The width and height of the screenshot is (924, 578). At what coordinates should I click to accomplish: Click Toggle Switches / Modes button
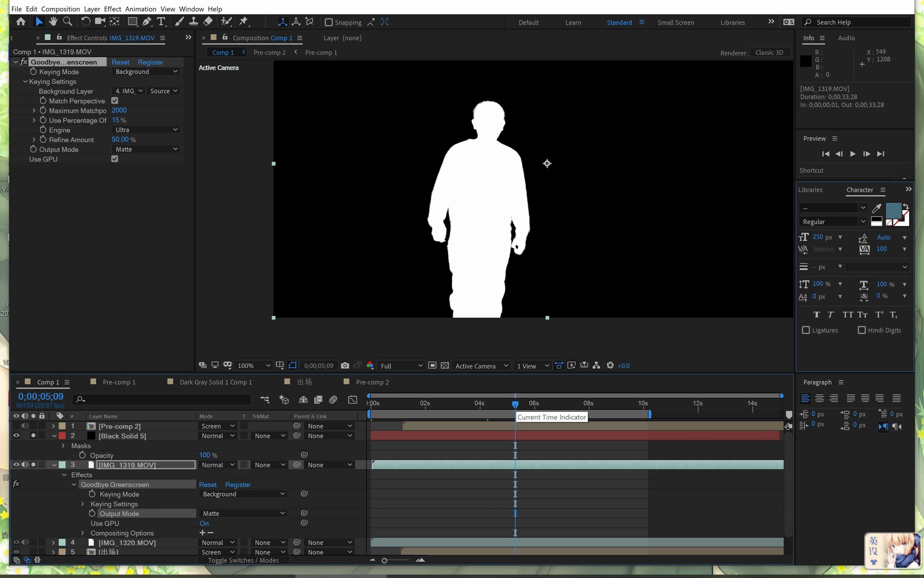click(x=243, y=560)
